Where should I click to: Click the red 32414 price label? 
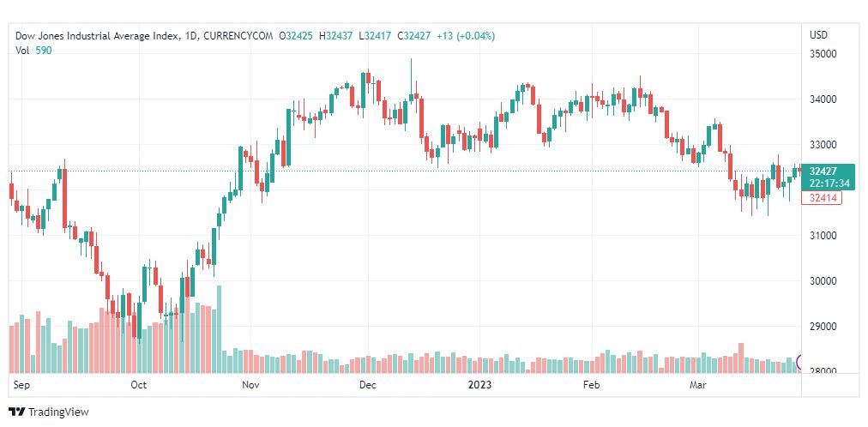(822, 197)
